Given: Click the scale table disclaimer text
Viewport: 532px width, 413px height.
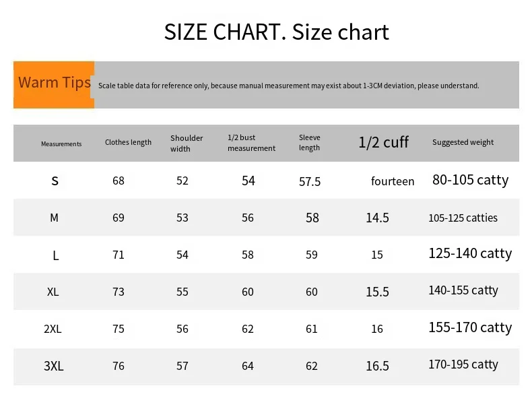Looking at the screenshot, I should pos(288,86).
